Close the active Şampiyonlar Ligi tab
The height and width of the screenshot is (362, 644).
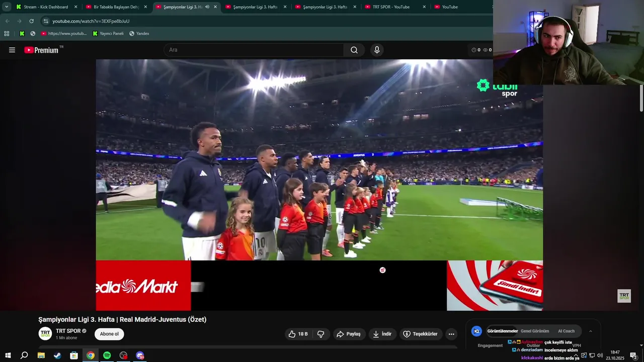pos(215,7)
